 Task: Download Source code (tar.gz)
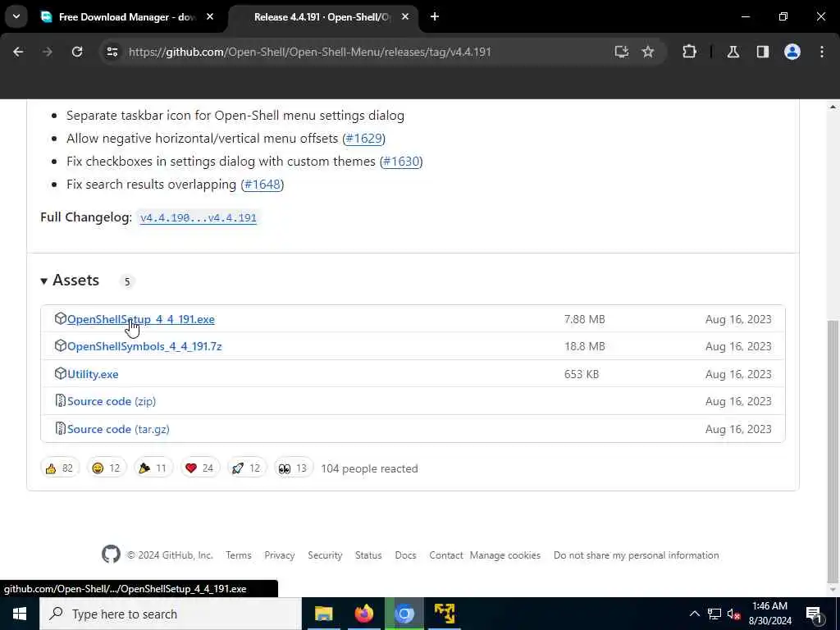pyautogui.click(x=118, y=429)
